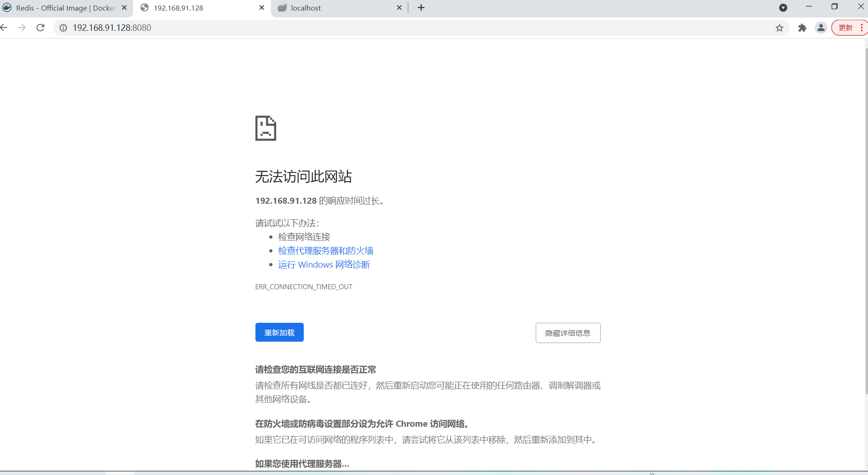The width and height of the screenshot is (868, 475).
Task: Open the 检查代理服务器和防火墙 link
Action: pos(325,250)
